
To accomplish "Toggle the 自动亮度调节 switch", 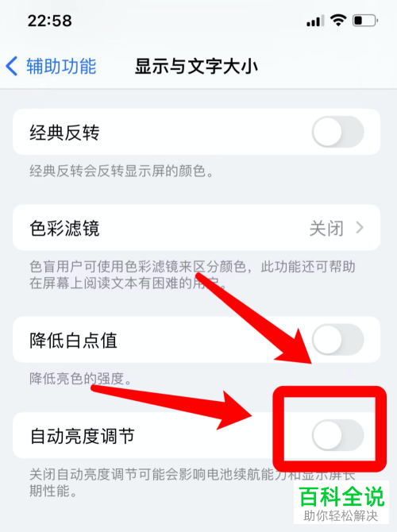I will (x=338, y=435).
